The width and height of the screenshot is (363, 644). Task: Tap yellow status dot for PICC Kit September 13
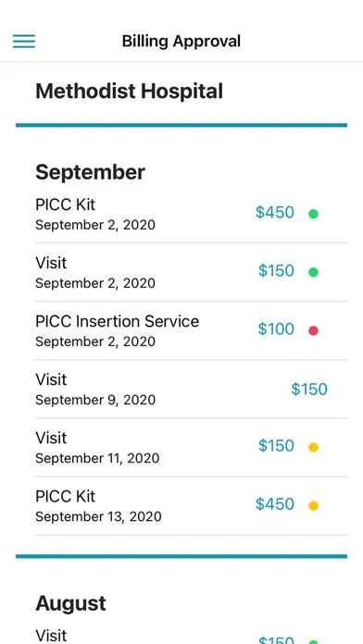313,505
